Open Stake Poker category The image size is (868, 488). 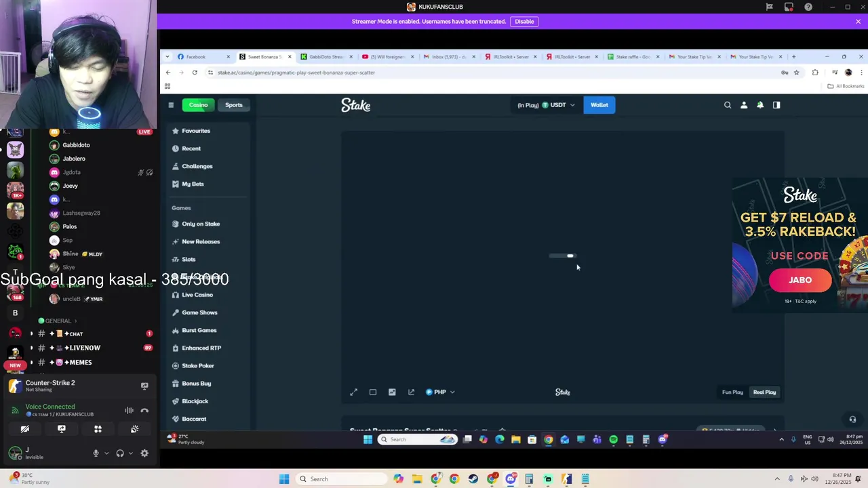coord(198,365)
